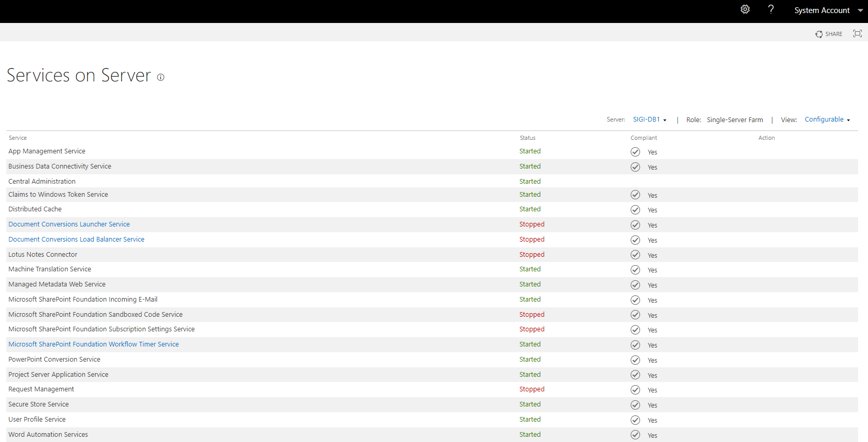This screenshot has height=442, width=868.
Task: Open the Server SIGI-DB1 dropdown
Action: [650, 120]
